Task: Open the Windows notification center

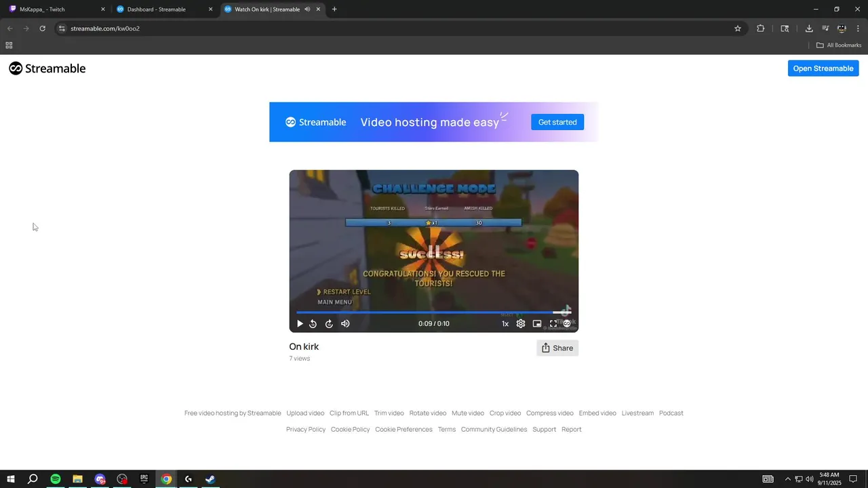Action: (x=853, y=479)
